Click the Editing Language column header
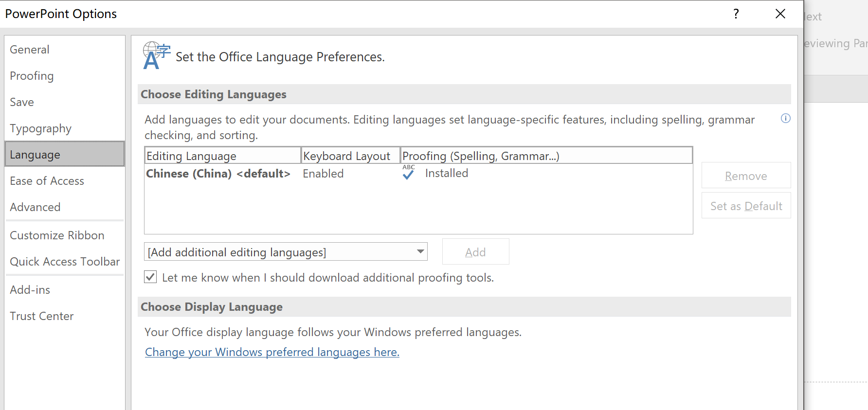The height and width of the screenshot is (410, 868). (x=223, y=156)
